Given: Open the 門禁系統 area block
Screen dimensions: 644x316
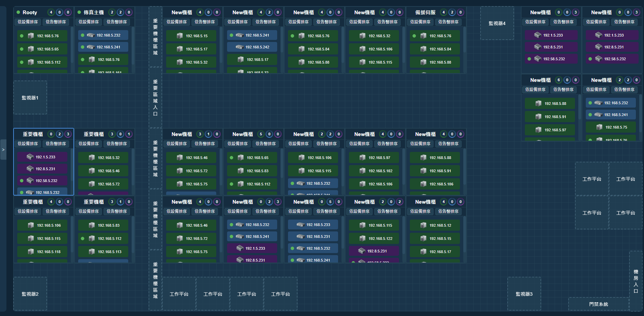Looking at the screenshot, I should (598, 304).
